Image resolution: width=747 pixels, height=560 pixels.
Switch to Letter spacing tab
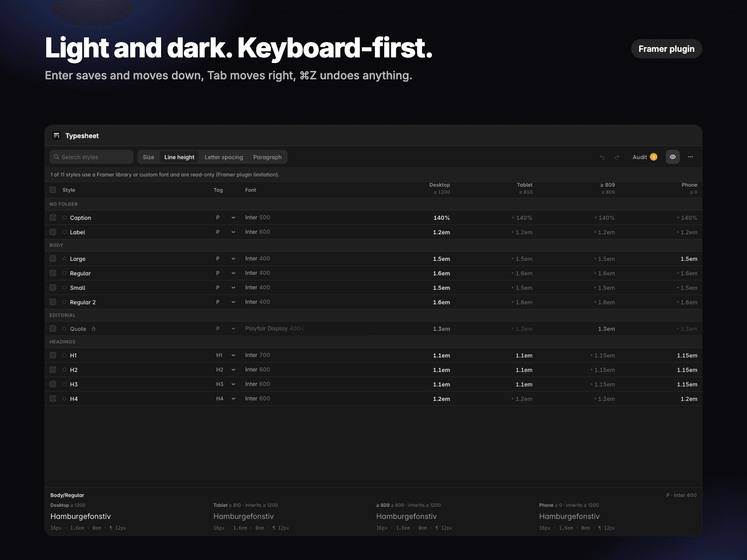(224, 157)
